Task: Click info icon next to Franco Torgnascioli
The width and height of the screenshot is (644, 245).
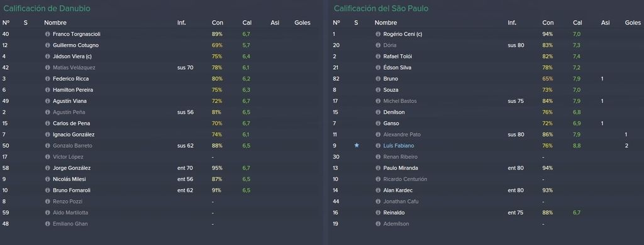Action: [x=47, y=34]
